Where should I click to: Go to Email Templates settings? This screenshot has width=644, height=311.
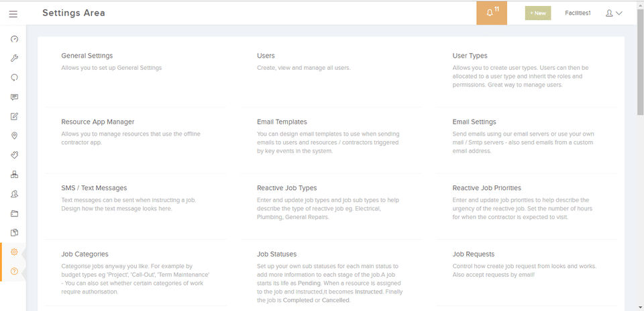[282, 122]
